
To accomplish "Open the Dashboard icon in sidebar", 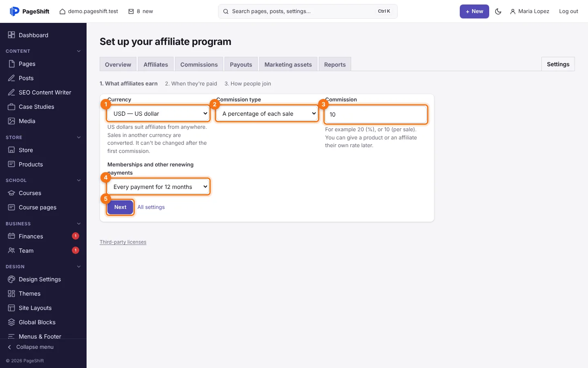I will tap(11, 35).
